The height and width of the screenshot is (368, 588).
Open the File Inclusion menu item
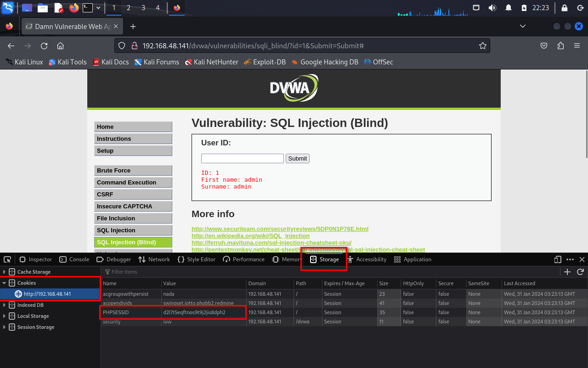click(133, 218)
